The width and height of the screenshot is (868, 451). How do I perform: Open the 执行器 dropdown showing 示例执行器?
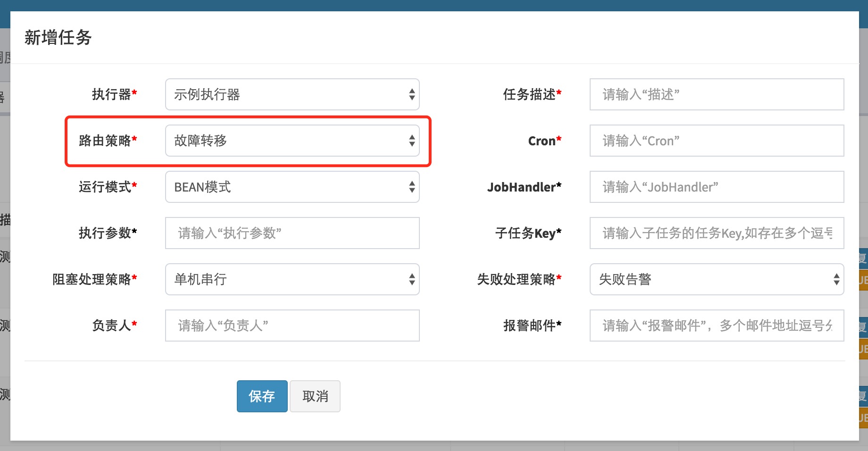point(292,94)
